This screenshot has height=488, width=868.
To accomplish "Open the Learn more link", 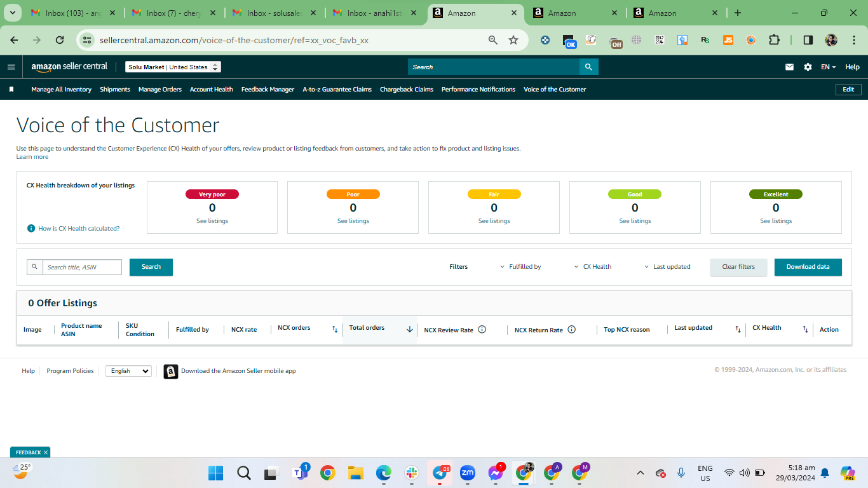I will coord(32,157).
